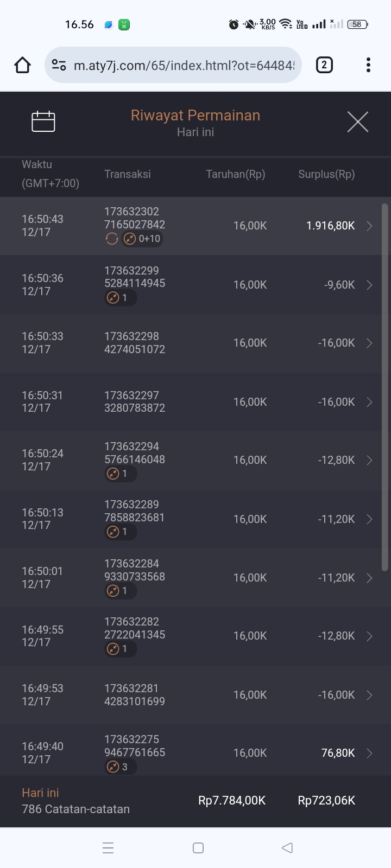Open transaction 173632298 4274051072

click(135, 343)
